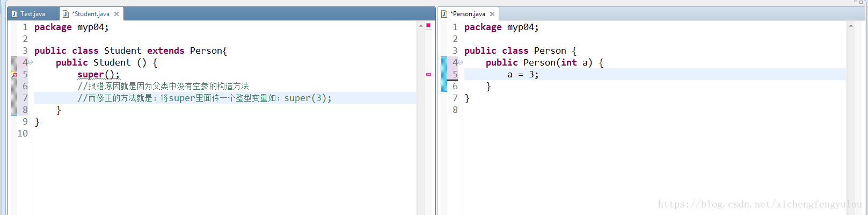868x215 pixels.
Task: Place cursor on underlined 'super();' call
Action: tap(99, 74)
